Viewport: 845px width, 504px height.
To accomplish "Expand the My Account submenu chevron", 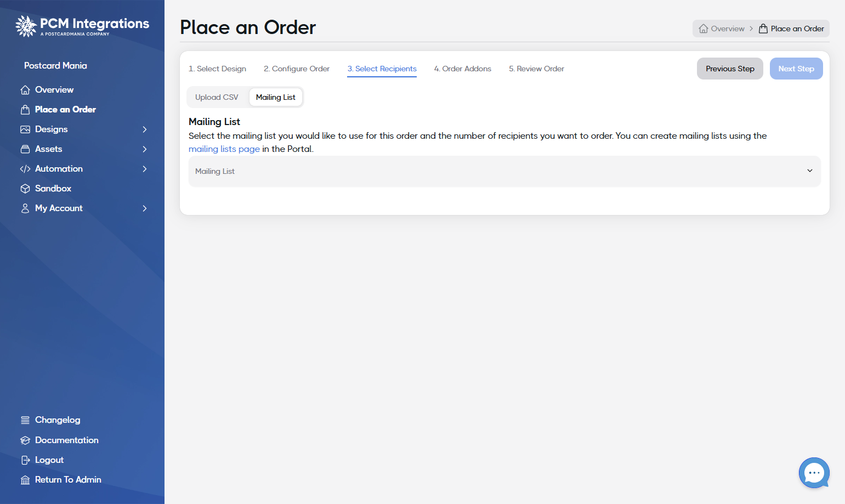I will (x=145, y=208).
